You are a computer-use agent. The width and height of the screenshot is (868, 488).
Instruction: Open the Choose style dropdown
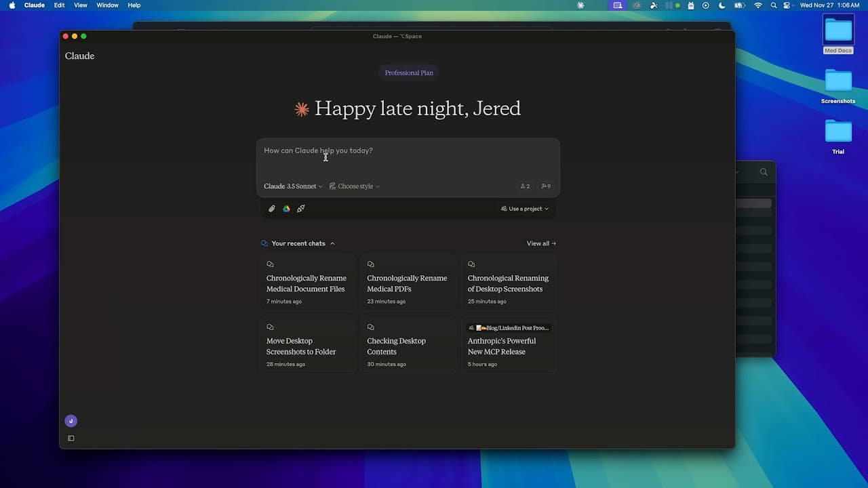(x=355, y=186)
